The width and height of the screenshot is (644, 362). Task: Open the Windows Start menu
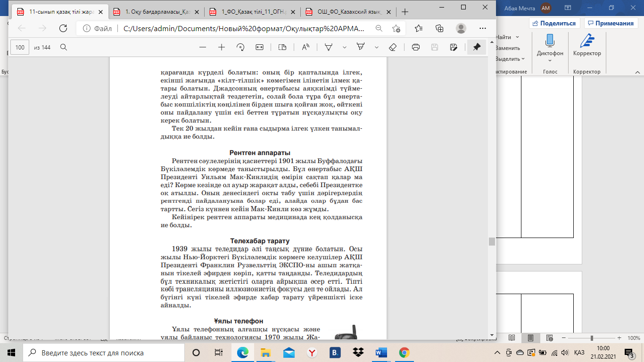coord(11,353)
